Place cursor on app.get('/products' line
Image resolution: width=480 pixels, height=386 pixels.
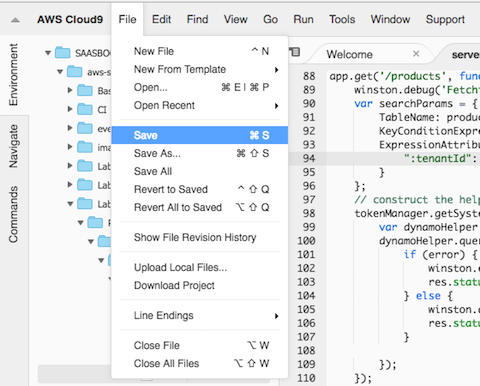[x=404, y=76]
